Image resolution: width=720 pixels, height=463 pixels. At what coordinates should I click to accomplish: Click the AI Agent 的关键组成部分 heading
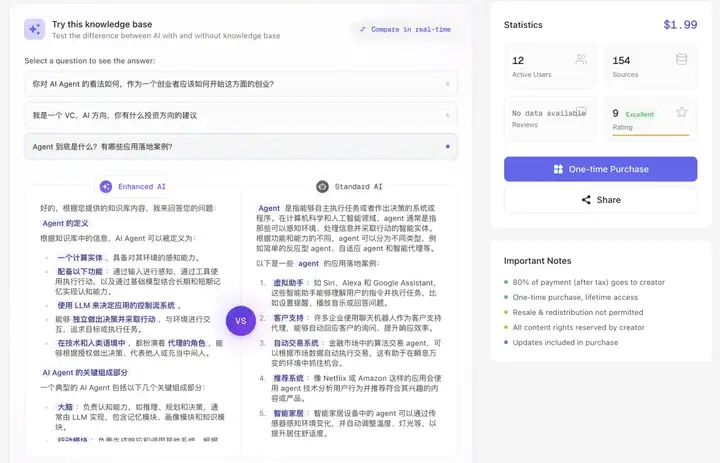pos(85,373)
